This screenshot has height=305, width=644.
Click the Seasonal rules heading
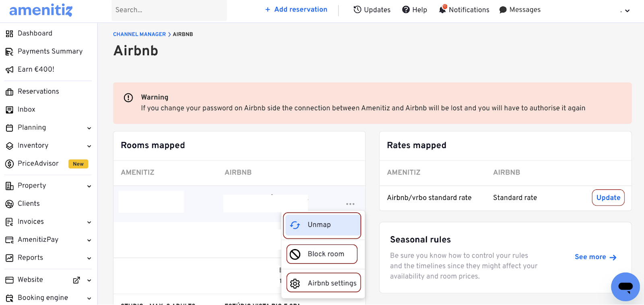[420, 240]
